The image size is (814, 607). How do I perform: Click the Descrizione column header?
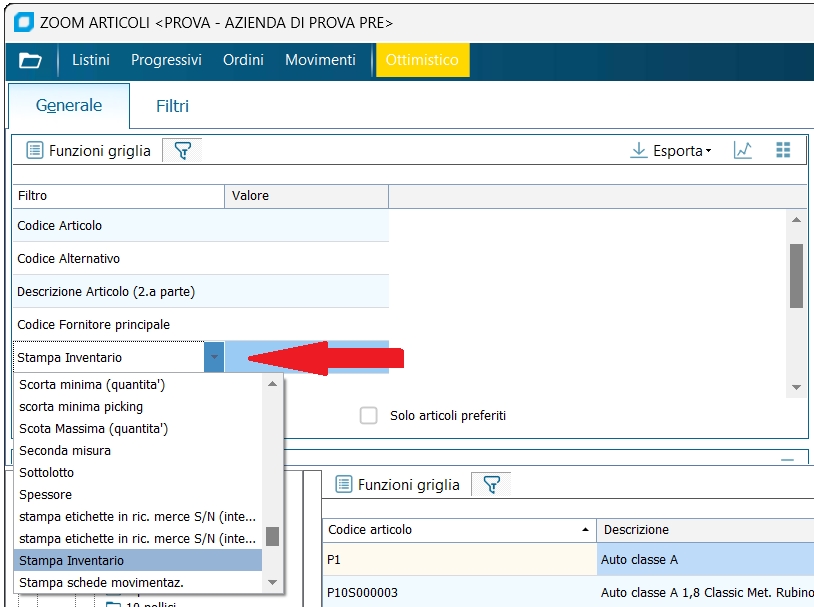pos(706,530)
